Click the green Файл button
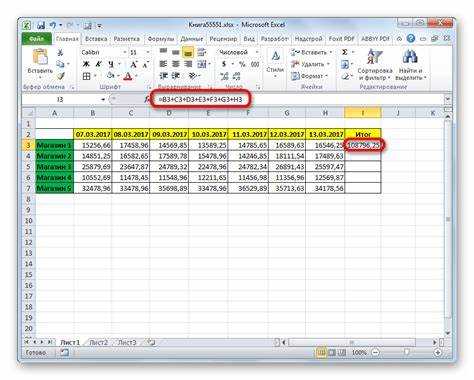 pyautogui.click(x=36, y=39)
